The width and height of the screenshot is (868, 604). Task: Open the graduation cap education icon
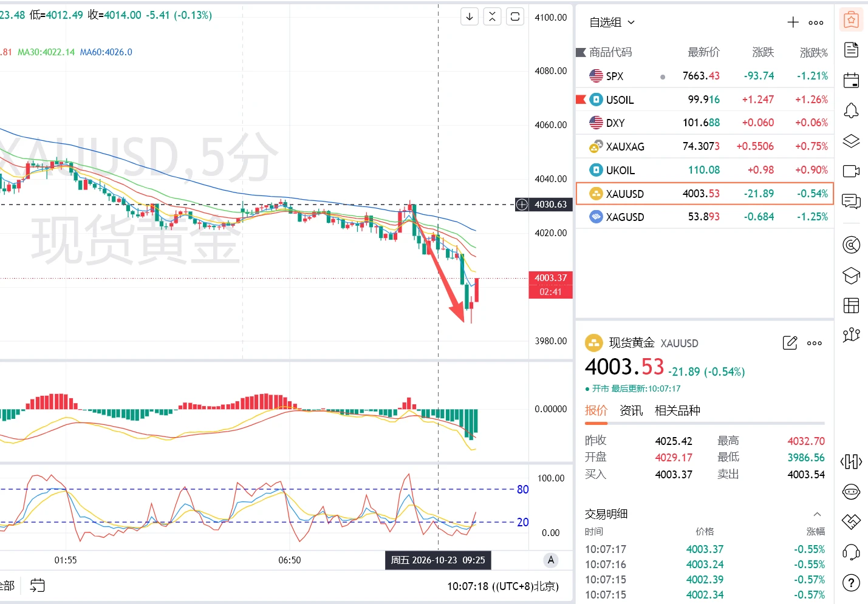click(851, 275)
